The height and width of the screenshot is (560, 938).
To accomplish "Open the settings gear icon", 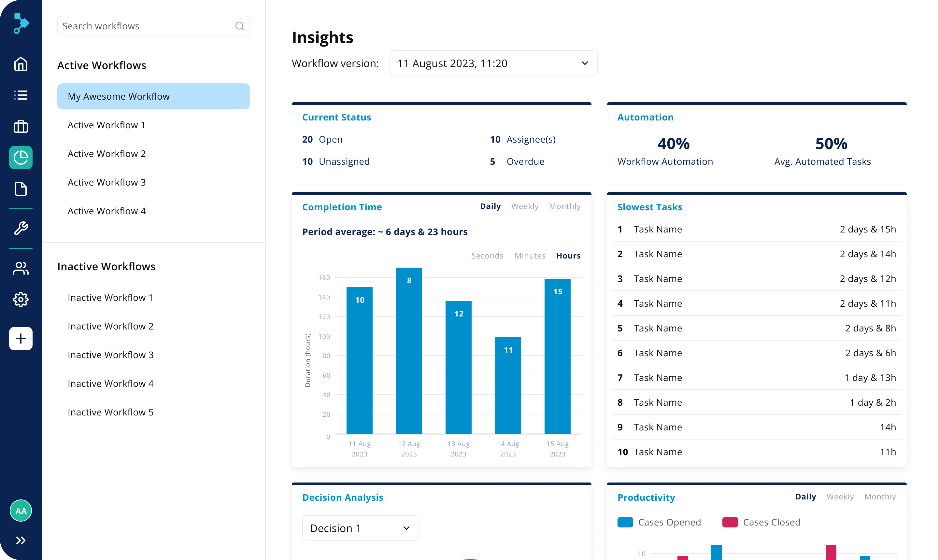I will coord(21,300).
